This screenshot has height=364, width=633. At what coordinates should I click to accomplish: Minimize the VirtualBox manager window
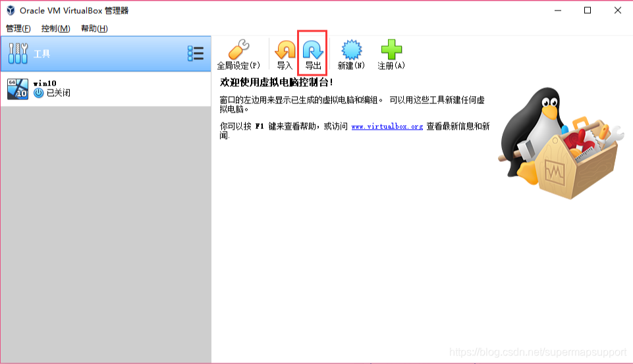[558, 11]
